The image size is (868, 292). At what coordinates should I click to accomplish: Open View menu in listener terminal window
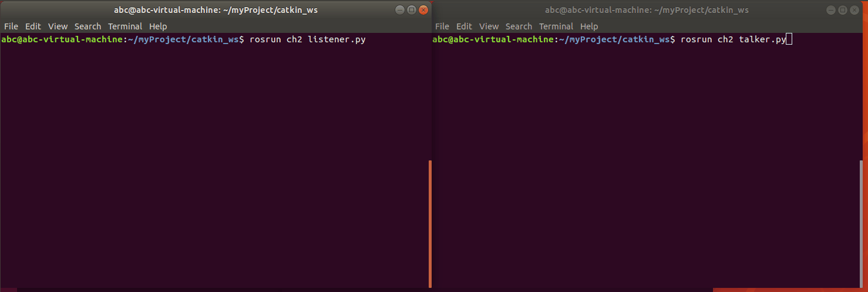pyautogui.click(x=58, y=26)
